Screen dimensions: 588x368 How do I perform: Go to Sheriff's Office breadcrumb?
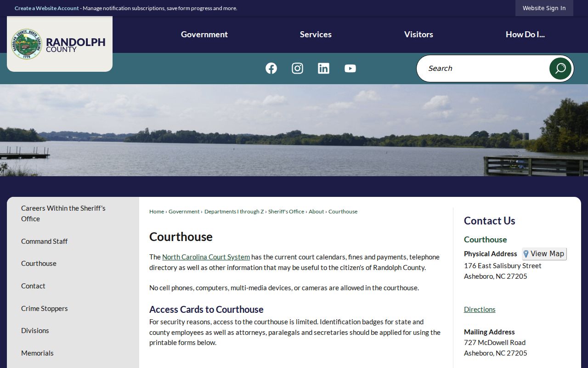pos(286,212)
